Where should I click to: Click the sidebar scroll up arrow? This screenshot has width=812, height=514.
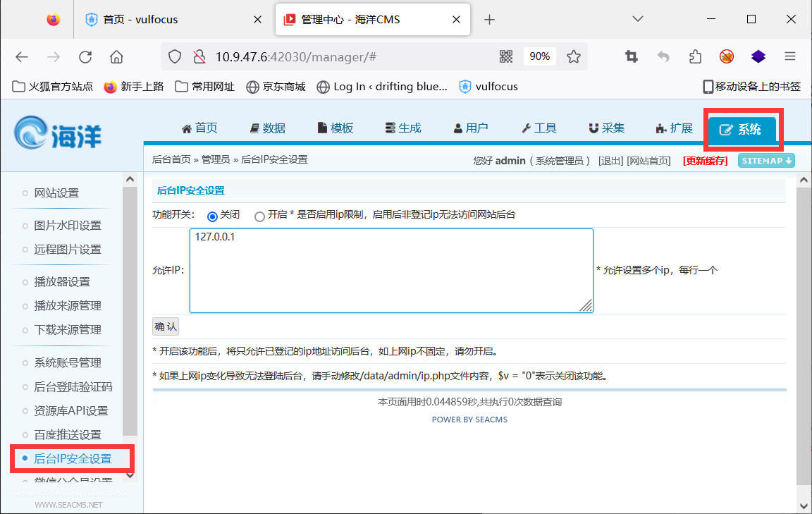pos(130,179)
